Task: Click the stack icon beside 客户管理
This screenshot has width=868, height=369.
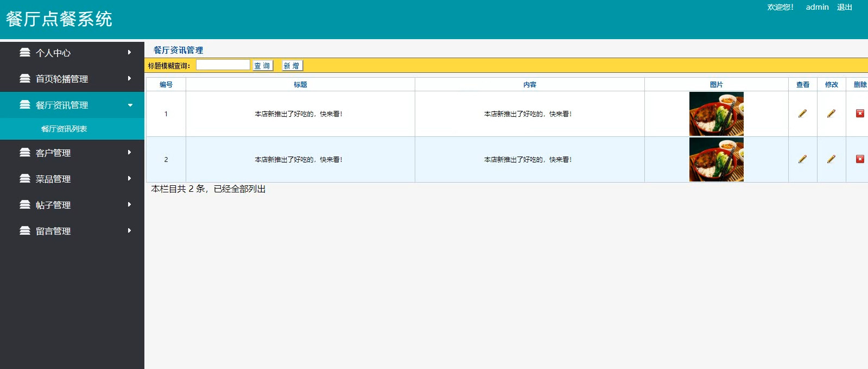Action: 25,152
